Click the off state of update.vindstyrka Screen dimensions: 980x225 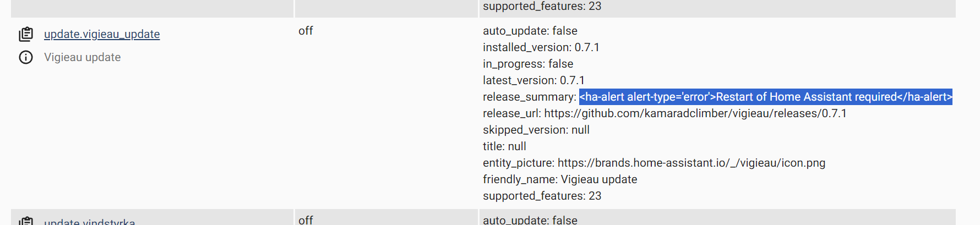(x=306, y=220)
